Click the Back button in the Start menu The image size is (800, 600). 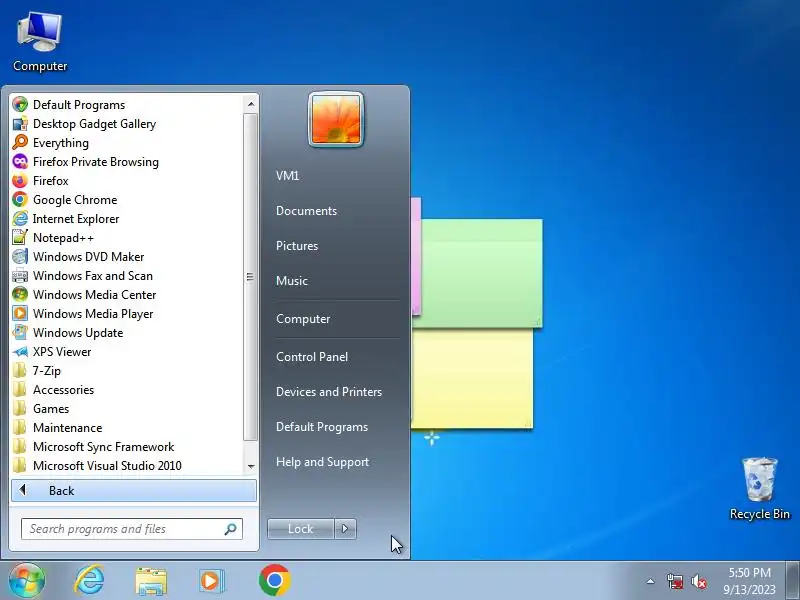pyautogui.click(x=134, y=490)
